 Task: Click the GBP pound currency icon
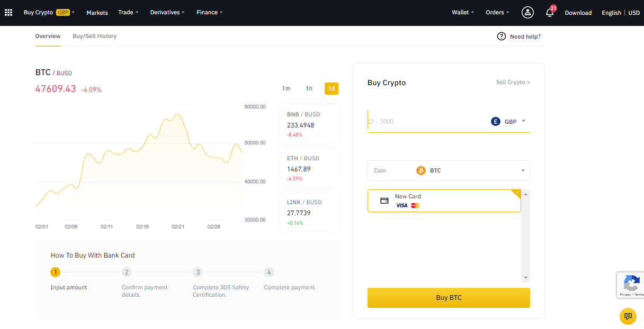(496, 122)
